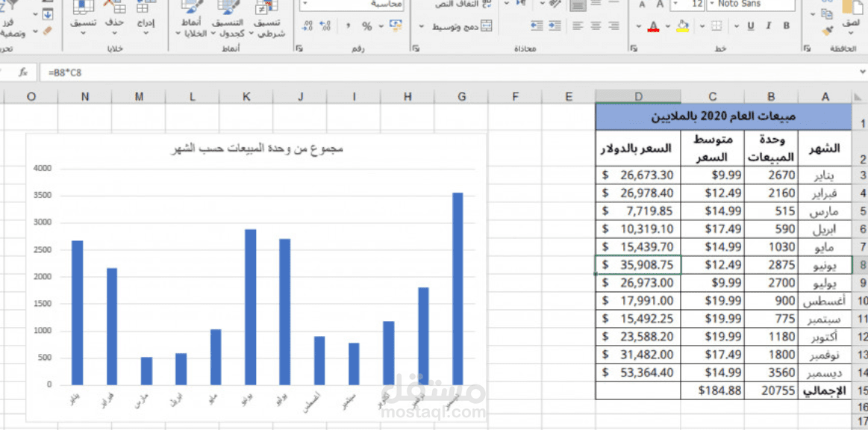
Task: Open the font size 12 box
Action: (x=687, y=4)
